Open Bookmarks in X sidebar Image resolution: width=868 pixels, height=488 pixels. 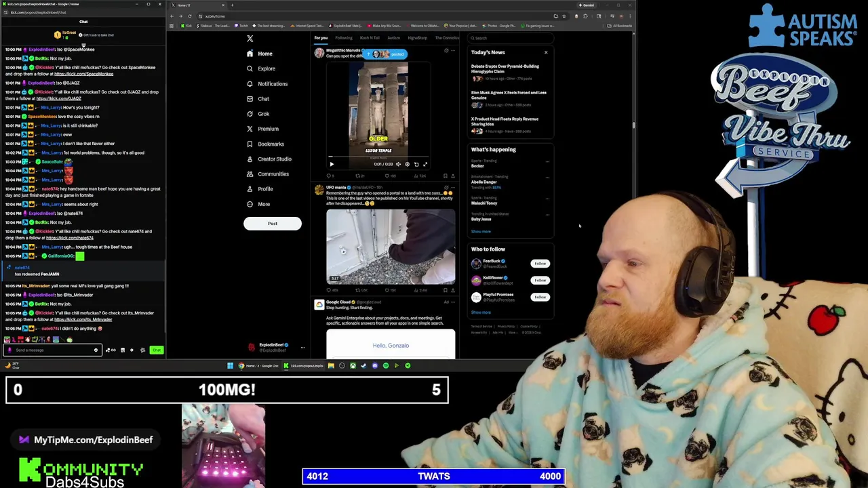(265, 144)
